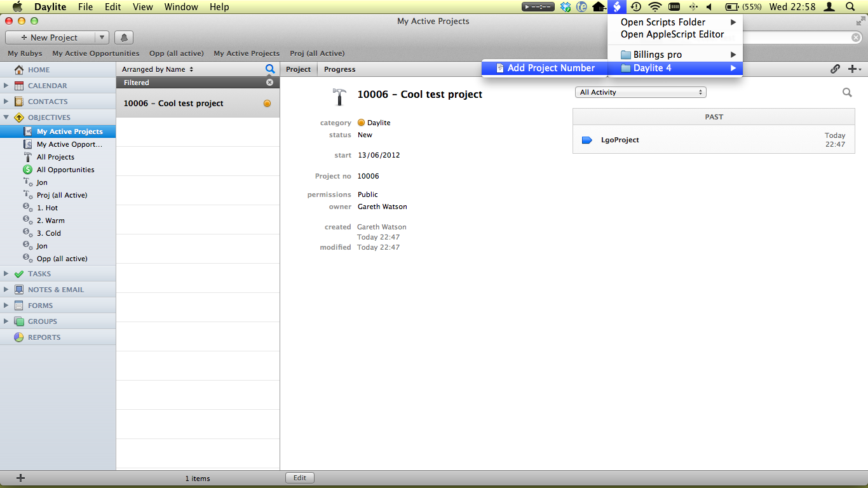Click the New Project button

50,37
